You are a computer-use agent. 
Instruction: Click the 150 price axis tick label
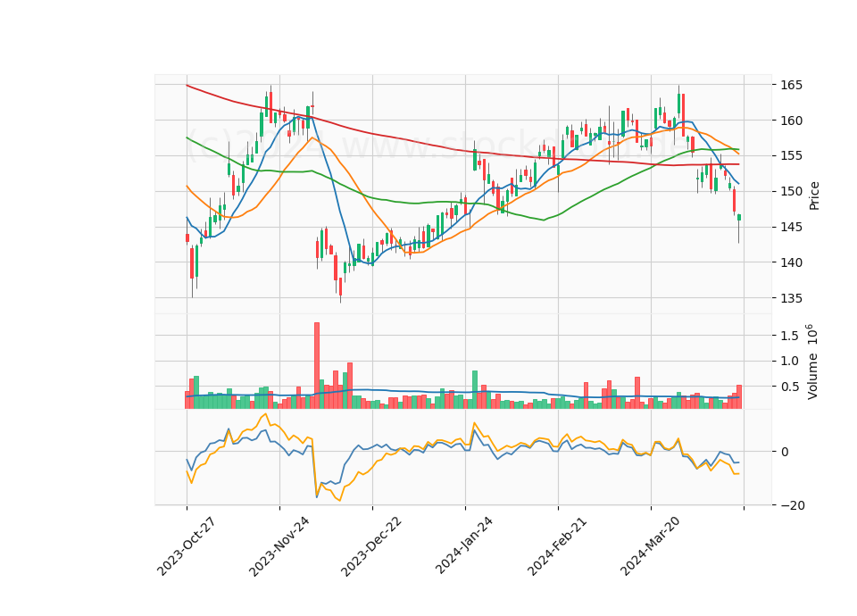pyautogui.click(x=792, y=191)
